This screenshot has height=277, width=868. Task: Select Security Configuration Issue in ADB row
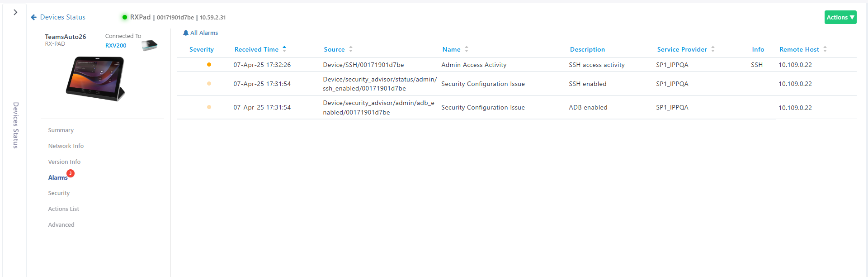(483, 107)
